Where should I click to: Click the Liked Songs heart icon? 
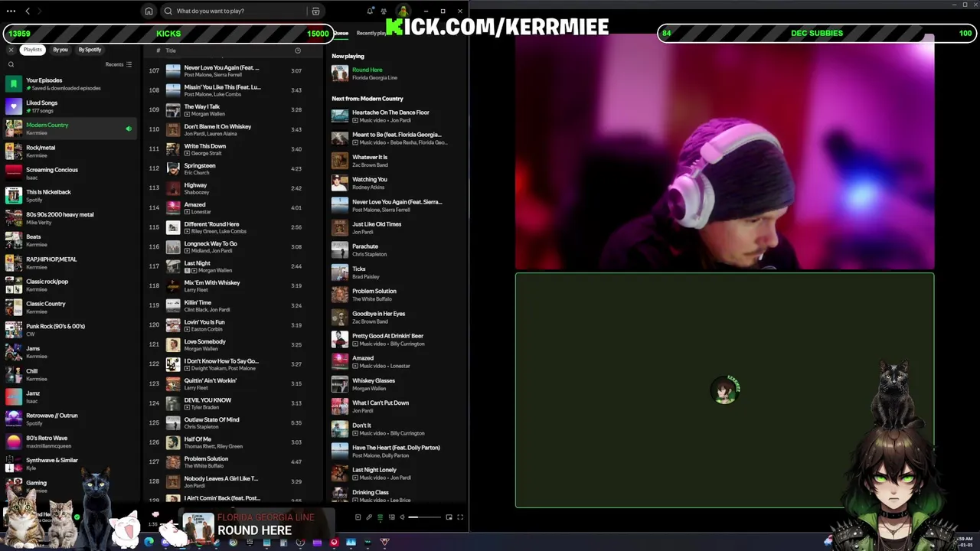[x=14, y=106]
